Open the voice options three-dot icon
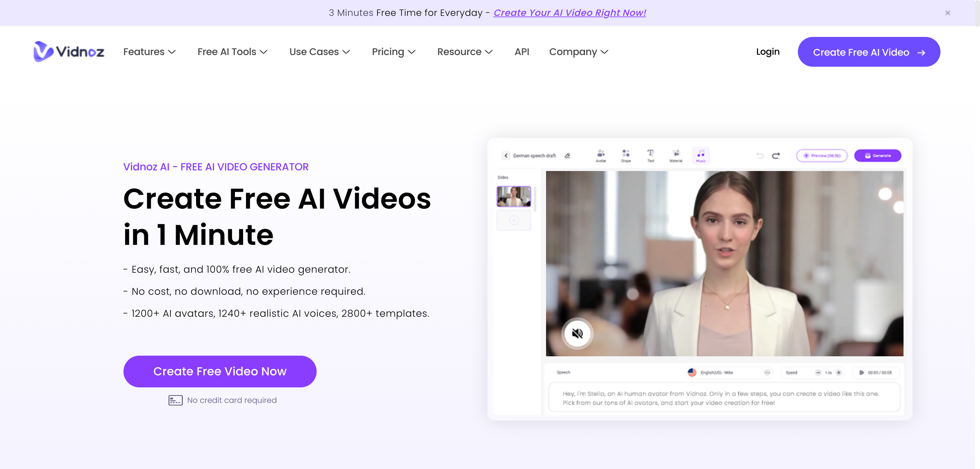This screenshot has height=469, width=980. [767, 372]
